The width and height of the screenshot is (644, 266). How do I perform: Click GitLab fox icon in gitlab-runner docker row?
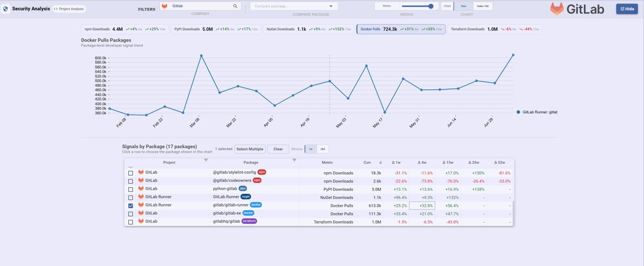tap(141, 205)
